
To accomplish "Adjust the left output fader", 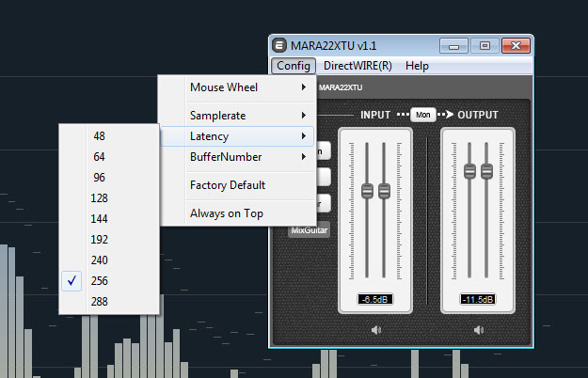I will 469,171.
